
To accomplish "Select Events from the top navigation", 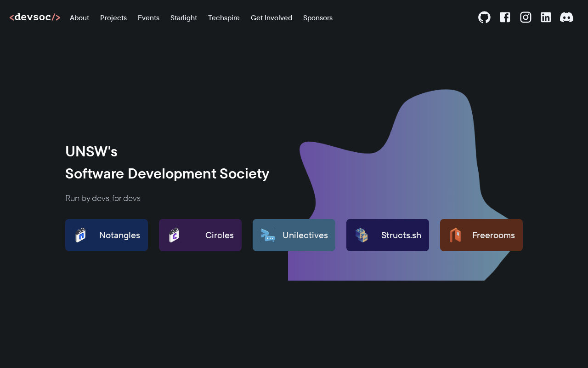I will tap(148, 18).
